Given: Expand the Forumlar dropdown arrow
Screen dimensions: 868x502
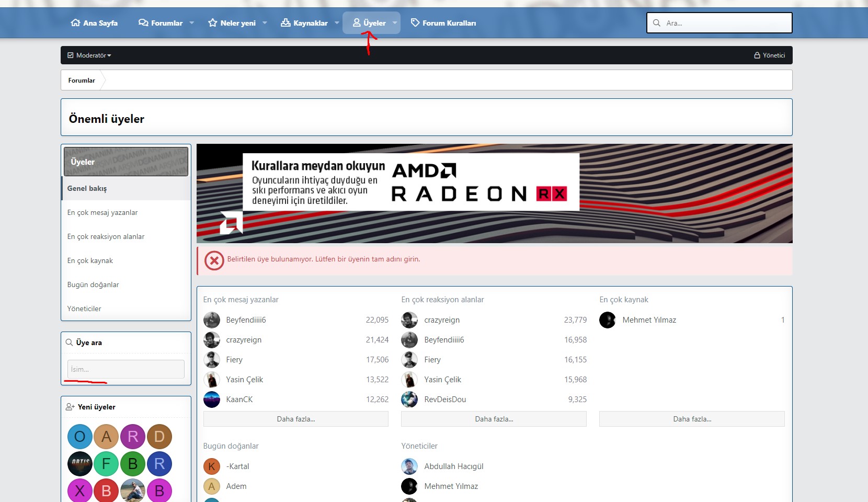Looking at the screenshot, I should click(x=192, y=23).
